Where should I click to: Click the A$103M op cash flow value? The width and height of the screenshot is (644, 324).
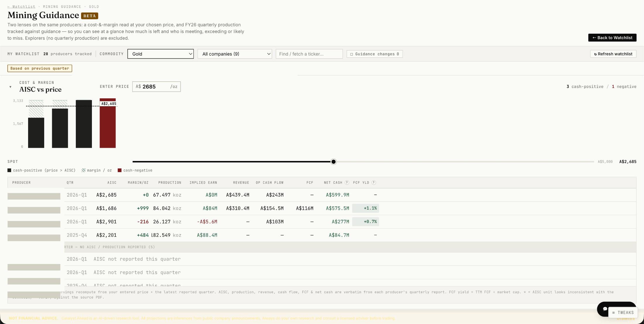[x=275, y=222]
